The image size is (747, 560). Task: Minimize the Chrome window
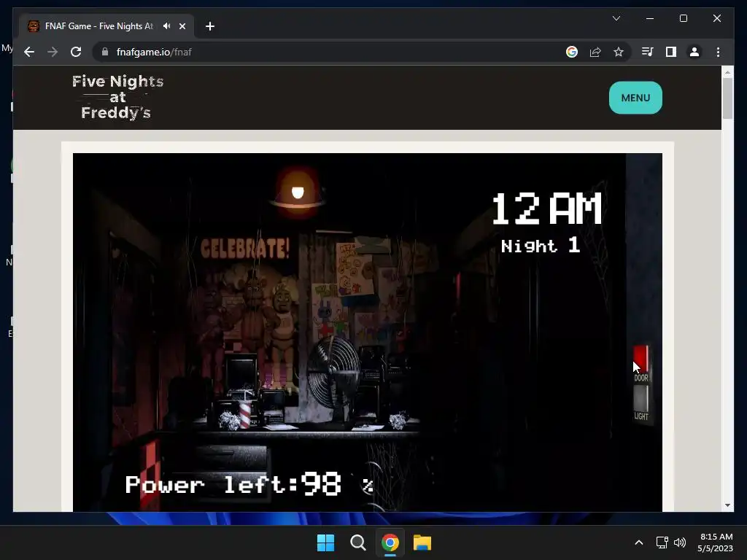(x=650, y=18)
